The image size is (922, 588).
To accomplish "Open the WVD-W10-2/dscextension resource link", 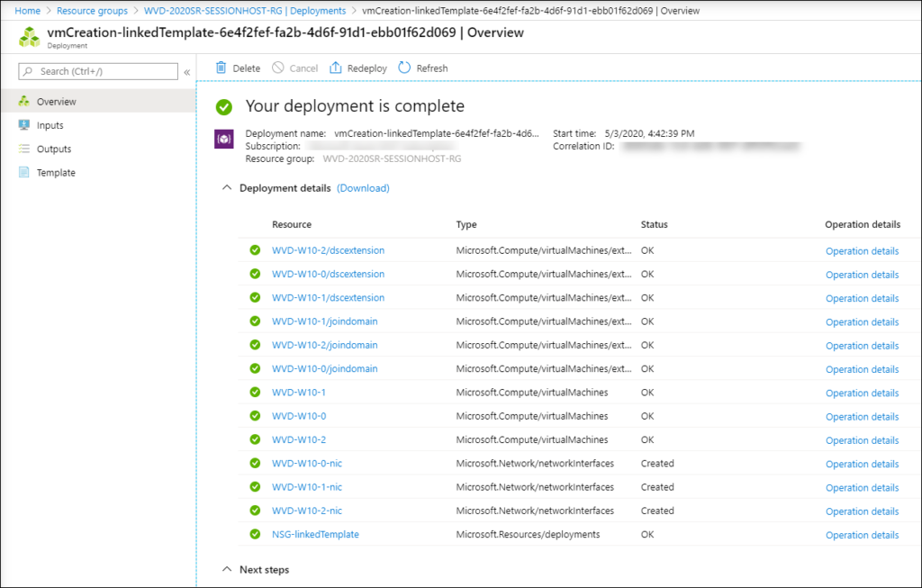I will [328, 250].
